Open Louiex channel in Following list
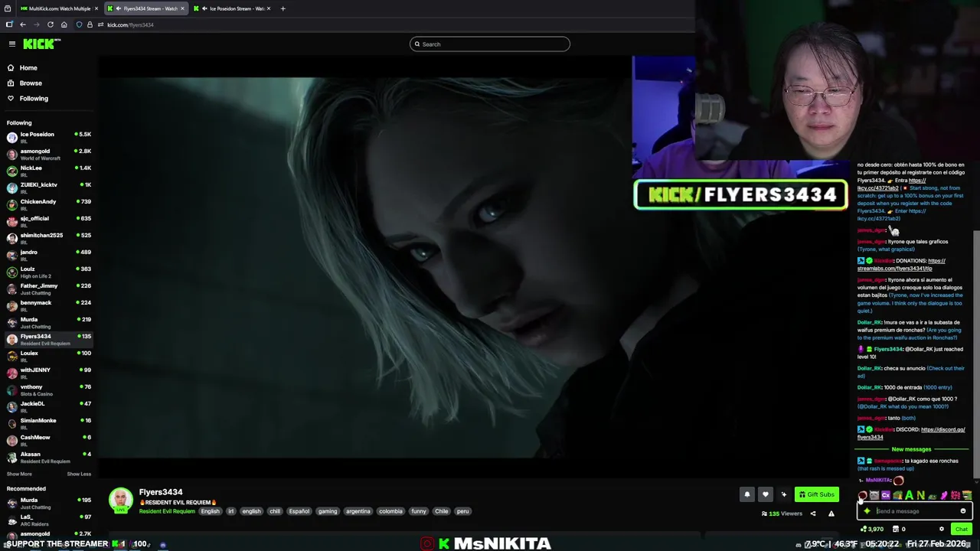Image resolution: width=980 pixels, height=551 pixels. point(47,356)
